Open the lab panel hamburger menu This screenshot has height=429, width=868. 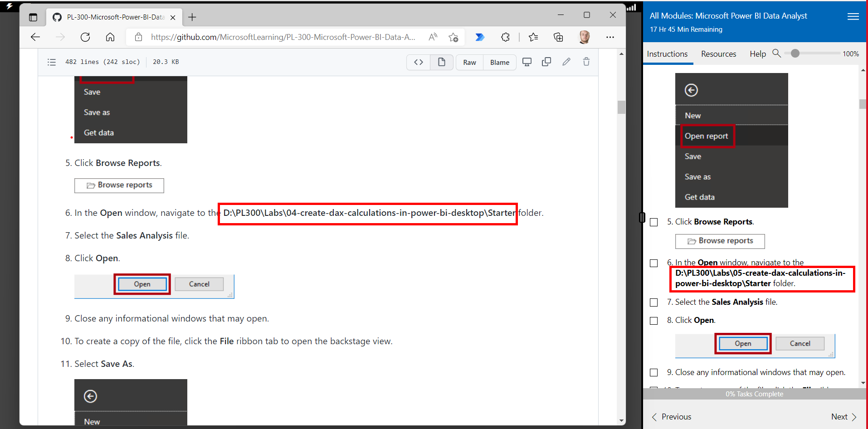[x=853, y=16]
